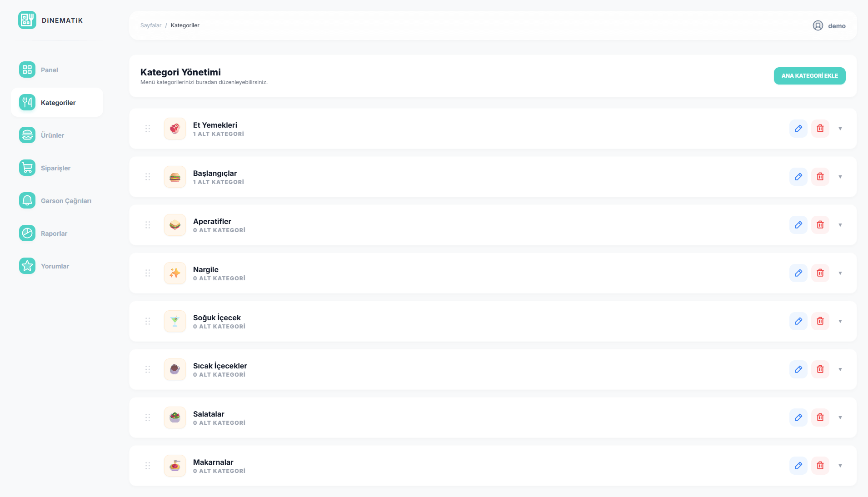
Task: Open Siparişler from the sidebar menu
Action: [27, 168]
